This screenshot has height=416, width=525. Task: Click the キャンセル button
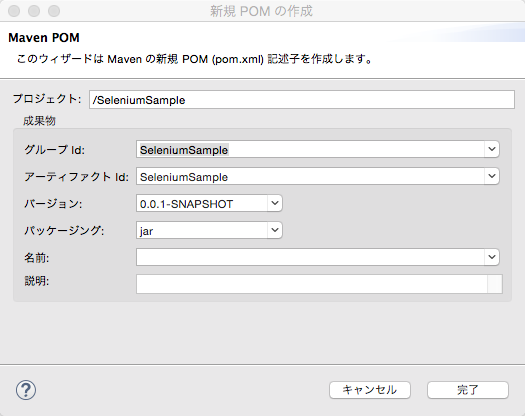370,390
